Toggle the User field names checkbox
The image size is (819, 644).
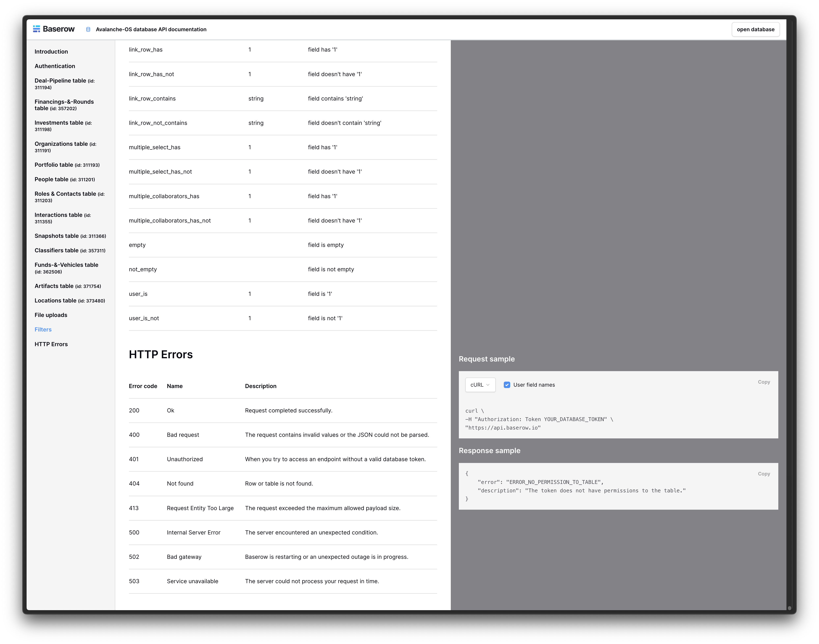tap(507, 385)
